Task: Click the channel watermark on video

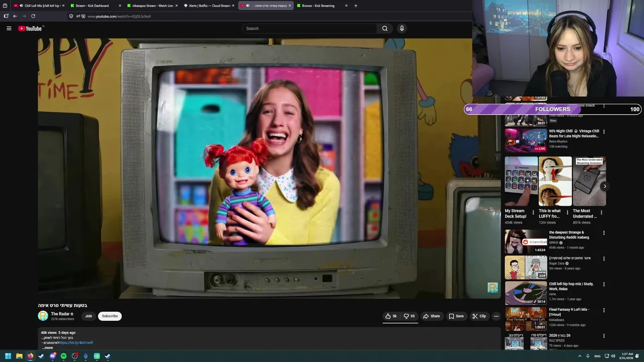Action: 493,287
